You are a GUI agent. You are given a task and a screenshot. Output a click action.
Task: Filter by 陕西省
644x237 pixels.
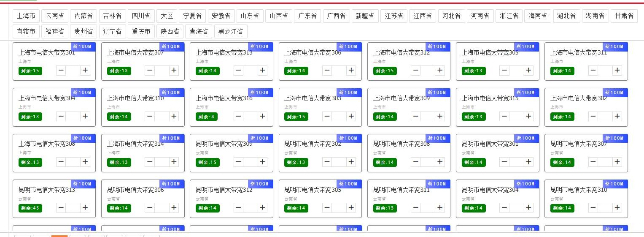[170, 31]
